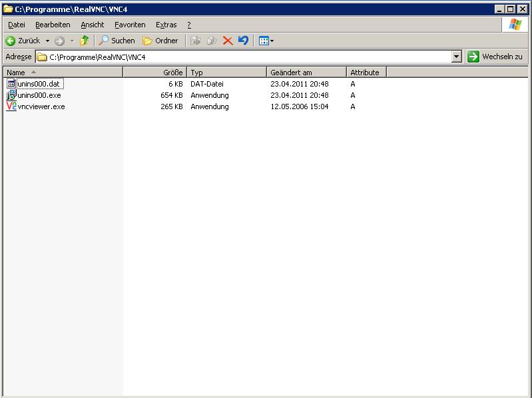Click the Copy To folder icon
The height and width of the screenshot is (398, 532).
(x=212, y=41)
